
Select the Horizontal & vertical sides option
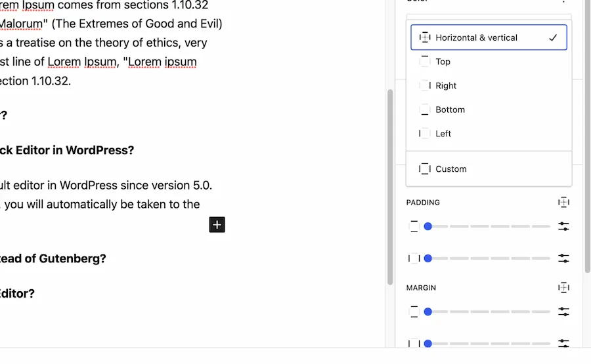(x=489, y=37)
